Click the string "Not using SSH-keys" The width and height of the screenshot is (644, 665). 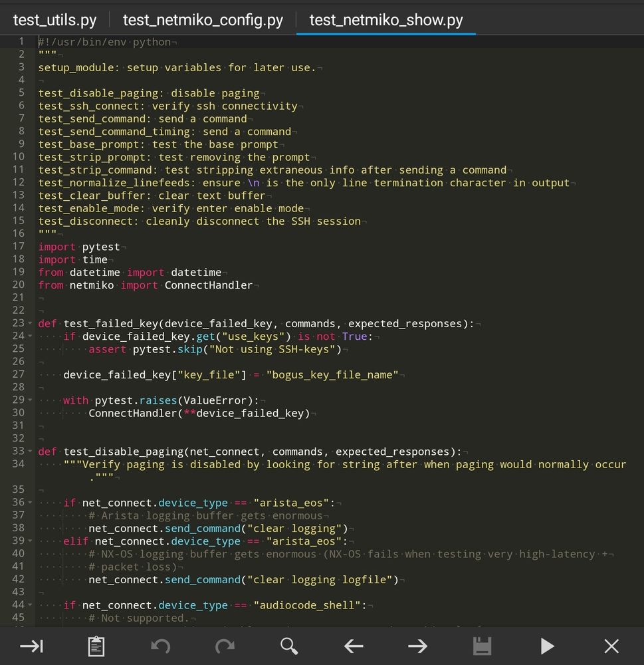(x=272, y=350)
